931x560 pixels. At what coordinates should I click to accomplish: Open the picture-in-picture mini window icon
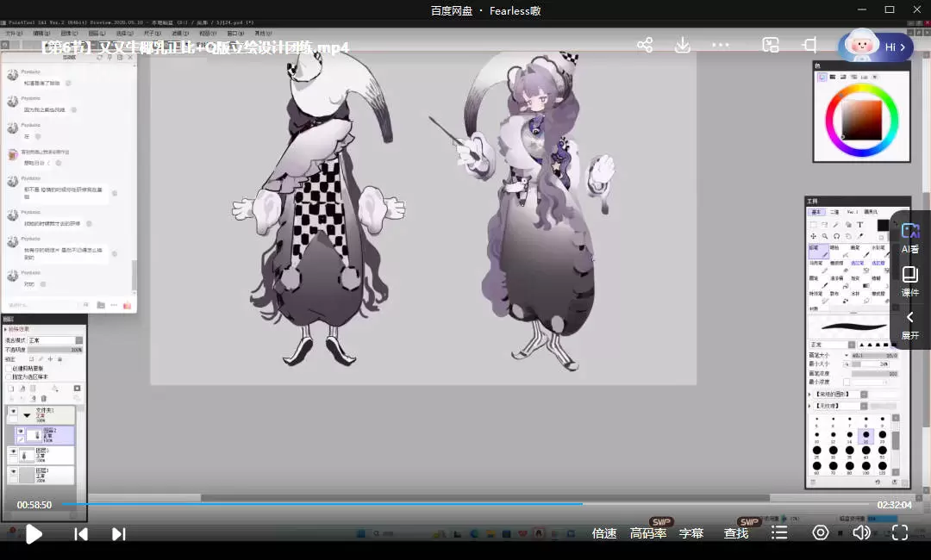771,45
